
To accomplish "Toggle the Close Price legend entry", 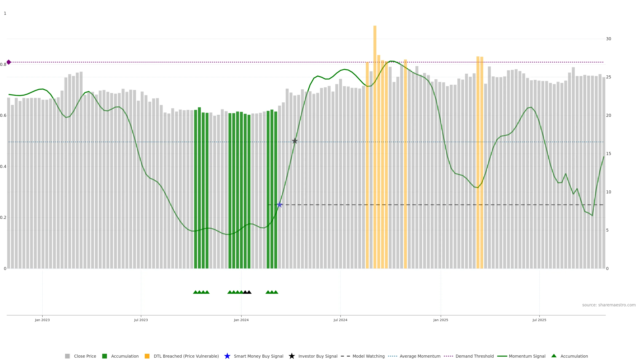I will pyautogui.click(x=85, y=356).
